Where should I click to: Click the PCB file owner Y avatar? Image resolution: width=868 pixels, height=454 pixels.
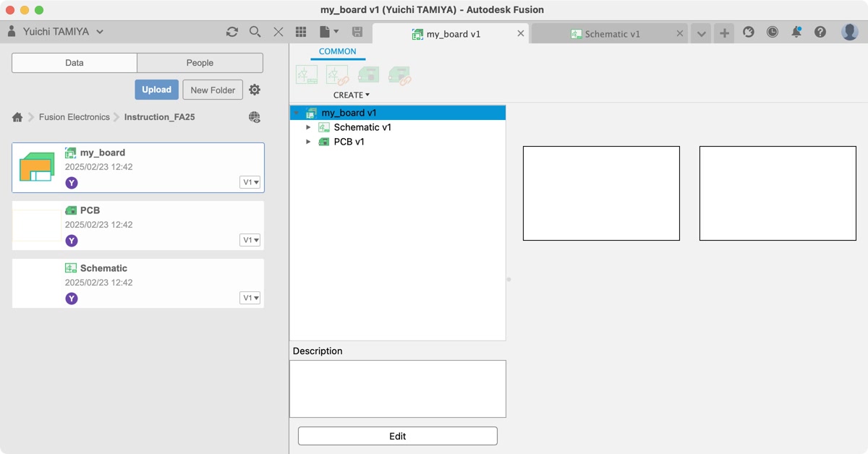[72, 241]
